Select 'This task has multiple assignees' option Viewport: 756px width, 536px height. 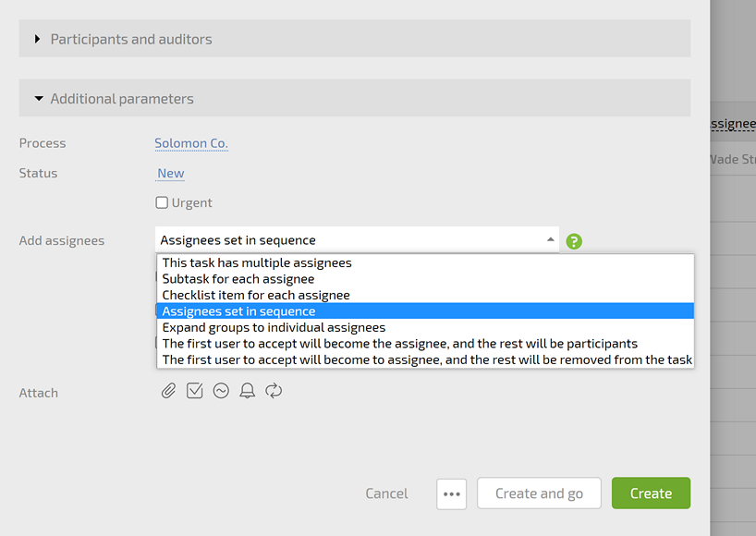(257, 262)
